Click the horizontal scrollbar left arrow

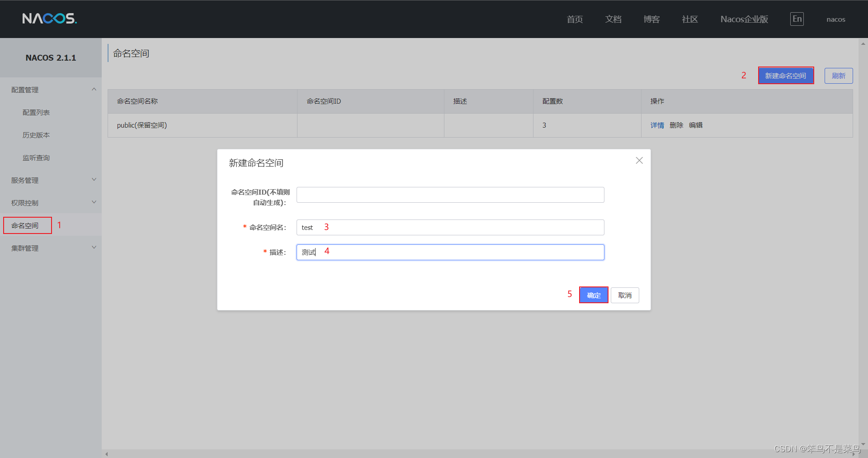point(107,454)
